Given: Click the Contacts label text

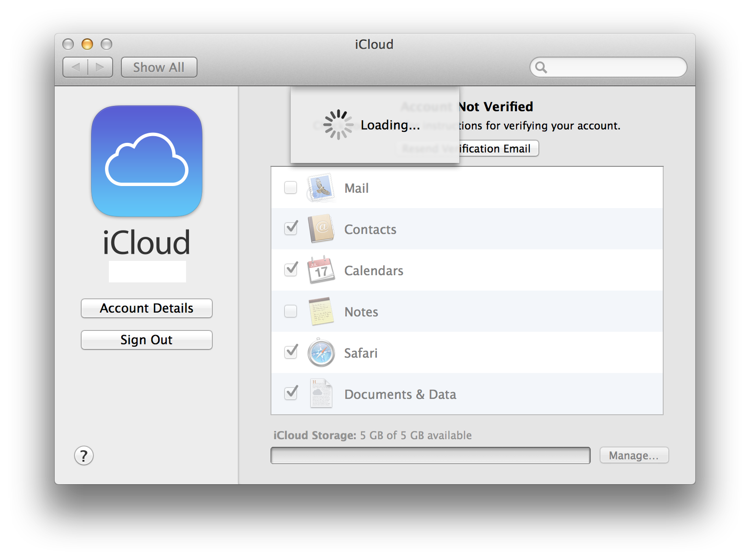Looking at the screenshot, I should pyautogui.click(x=370, y=230).
